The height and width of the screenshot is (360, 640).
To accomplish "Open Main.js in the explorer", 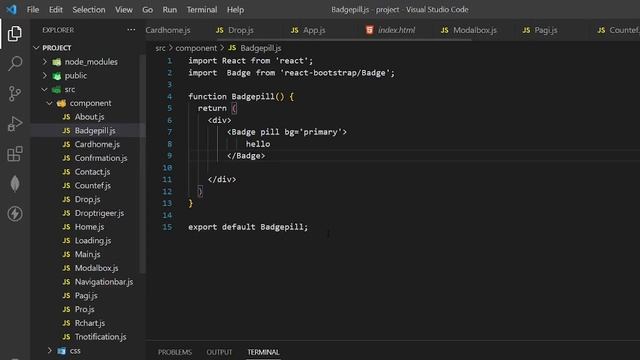I will click(88, 254).
